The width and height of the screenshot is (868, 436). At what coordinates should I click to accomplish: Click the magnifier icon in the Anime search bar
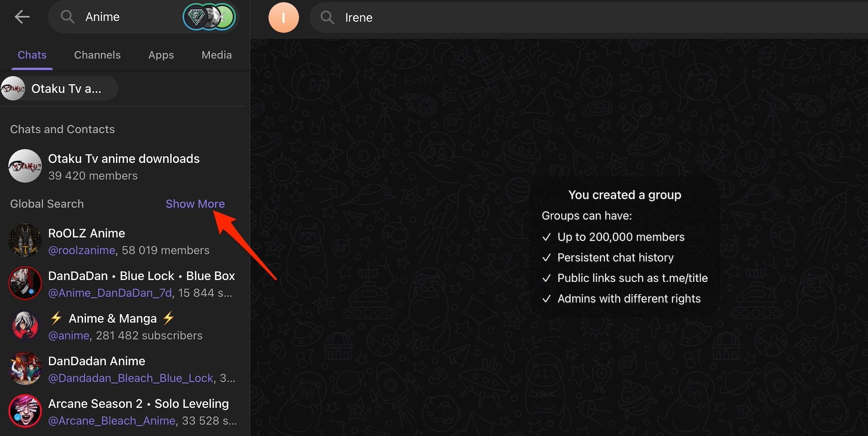(68, 16)
